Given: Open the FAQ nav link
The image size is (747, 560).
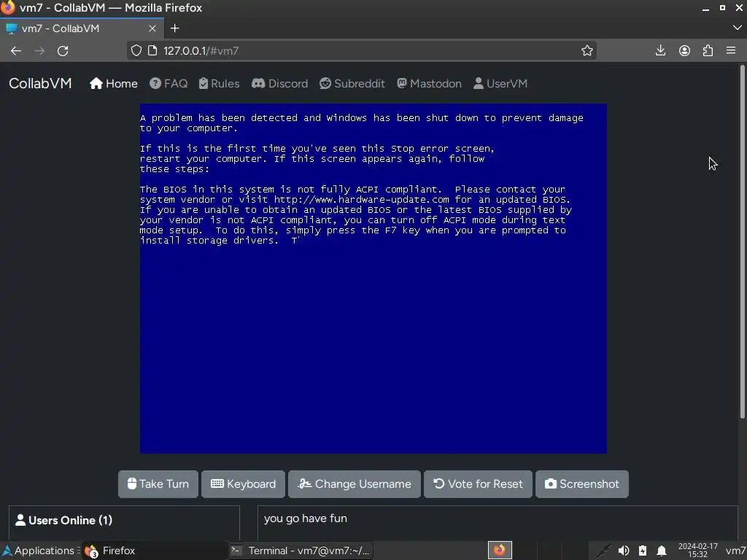Looking at the screenshot, I should click(169, 83).
